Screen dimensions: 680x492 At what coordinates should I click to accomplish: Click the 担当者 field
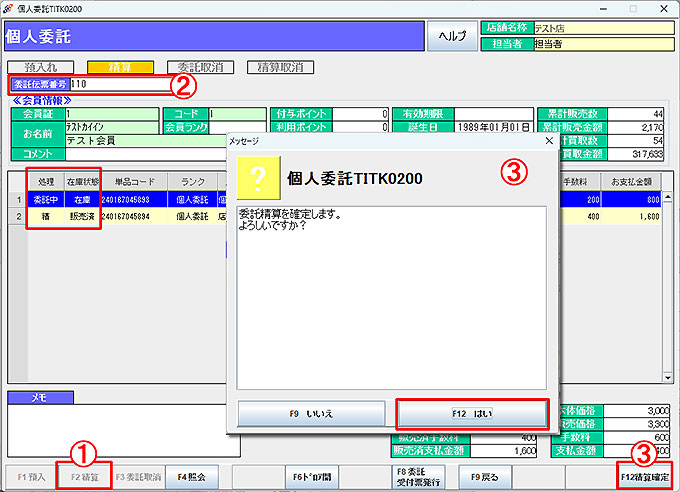(604, 44)
